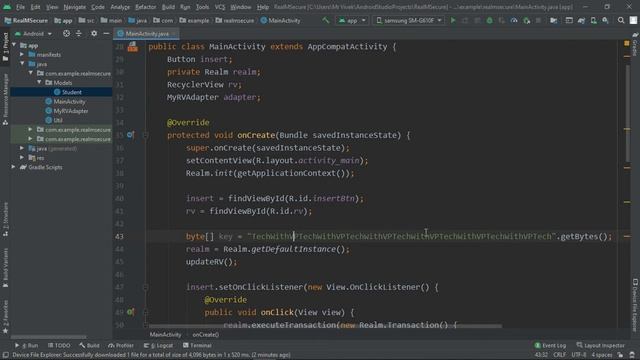
Task: Click the MainActivity breadcrumb at editor bottom
Action: [x=165, y=335]
